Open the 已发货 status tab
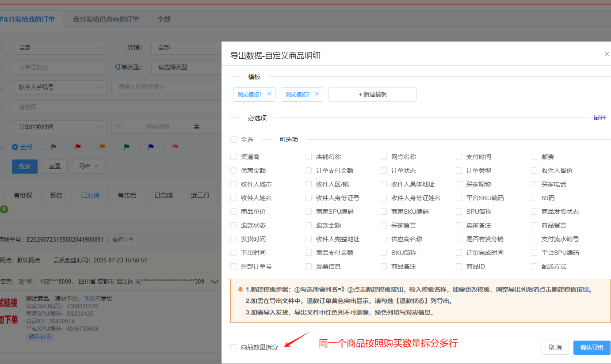This screenshot has width=611, height=364. pos(90,195)
